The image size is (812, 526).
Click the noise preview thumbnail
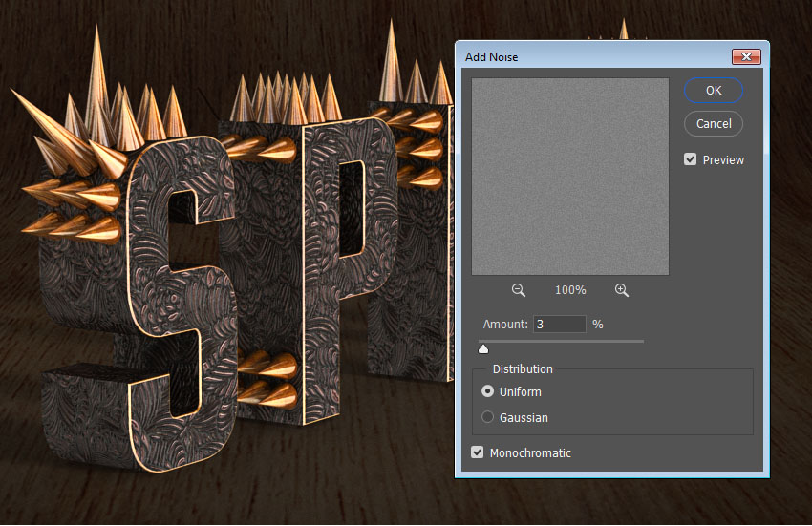(569, 177)
